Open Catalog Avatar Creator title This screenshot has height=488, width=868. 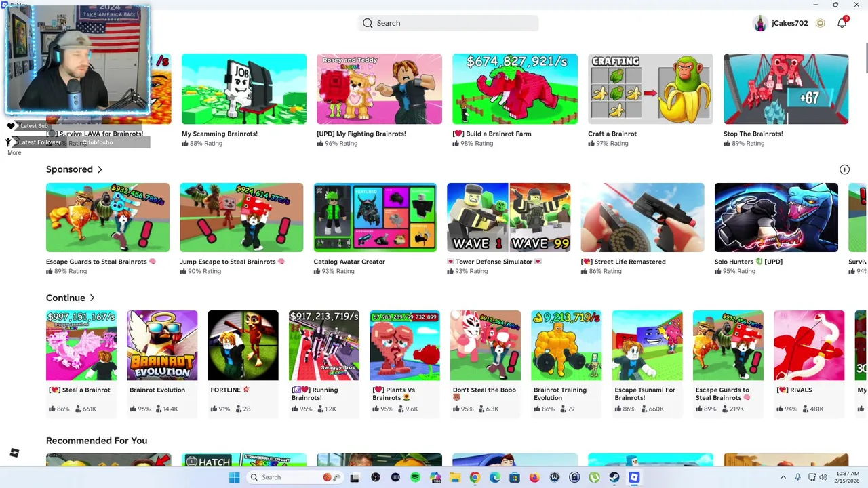[349, 262]
